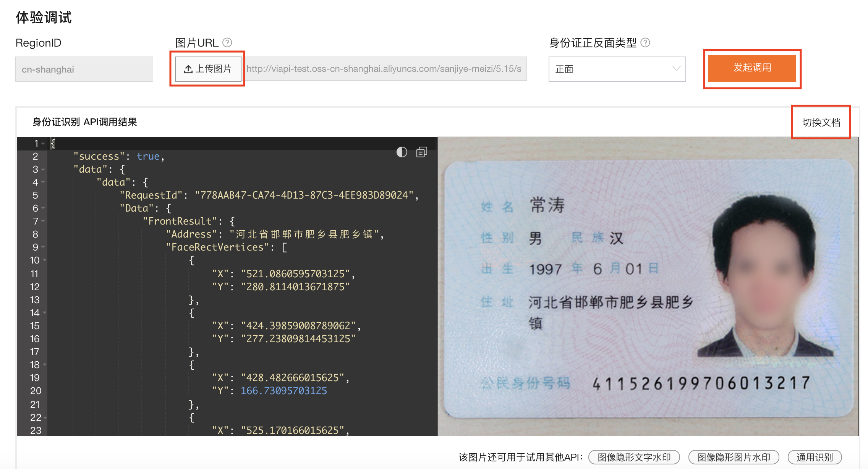Collapse the fold arrow on line 22
The width and height of the screenshot is (868, 469).
45,418
